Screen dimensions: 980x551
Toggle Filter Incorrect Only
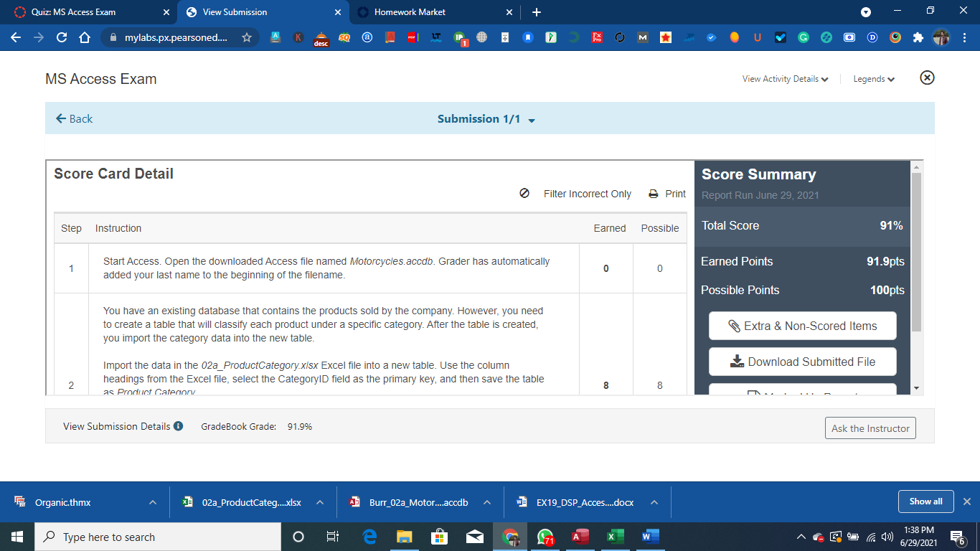tap(575, 194)
